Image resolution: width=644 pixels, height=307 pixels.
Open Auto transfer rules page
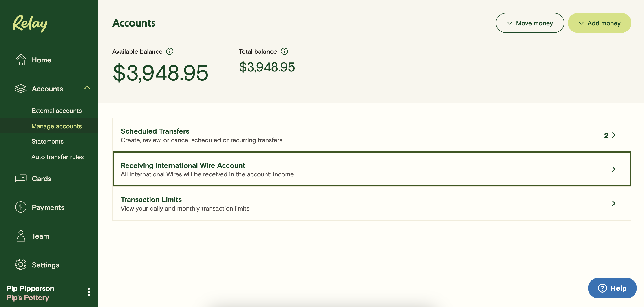click(x=57, y=157)
